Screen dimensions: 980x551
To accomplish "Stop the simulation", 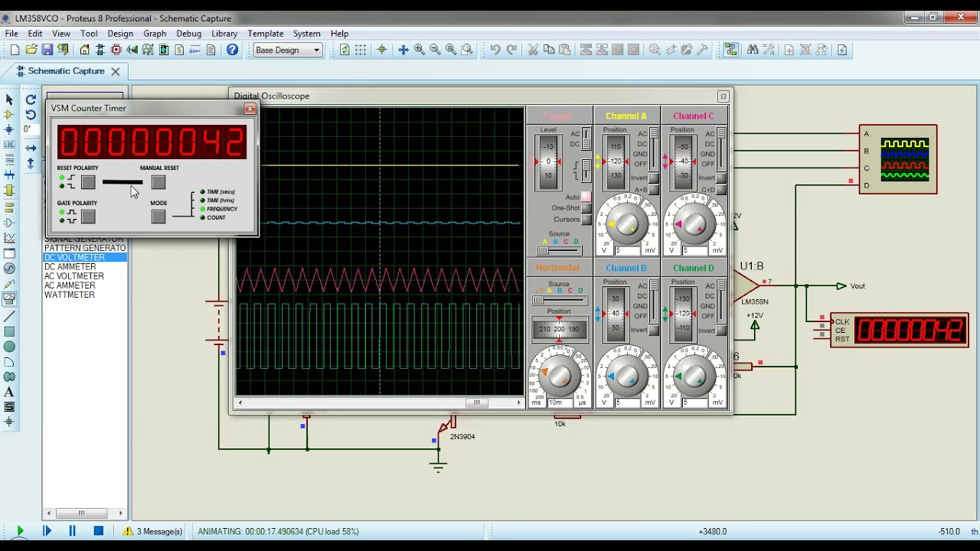I will coord(98,531).
